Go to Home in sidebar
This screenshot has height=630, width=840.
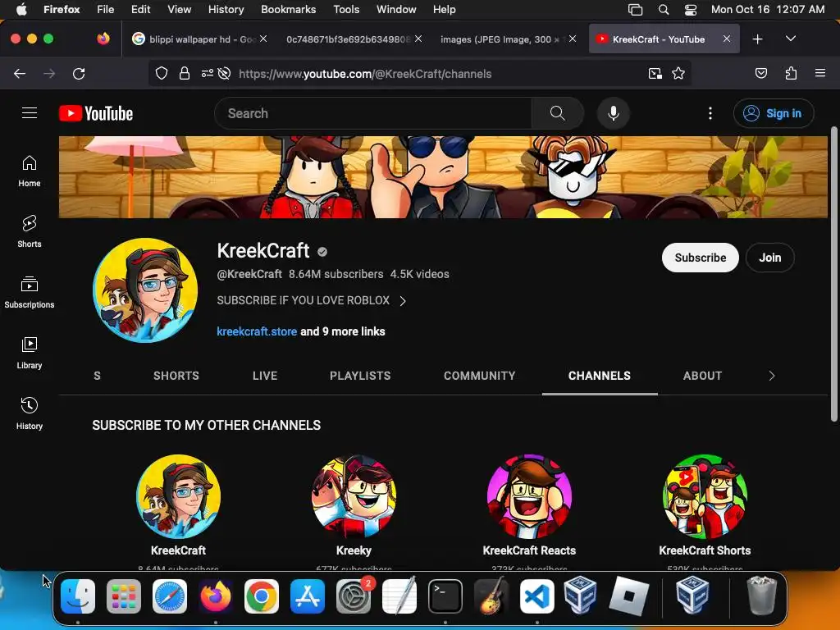click(x=30, y=171)
